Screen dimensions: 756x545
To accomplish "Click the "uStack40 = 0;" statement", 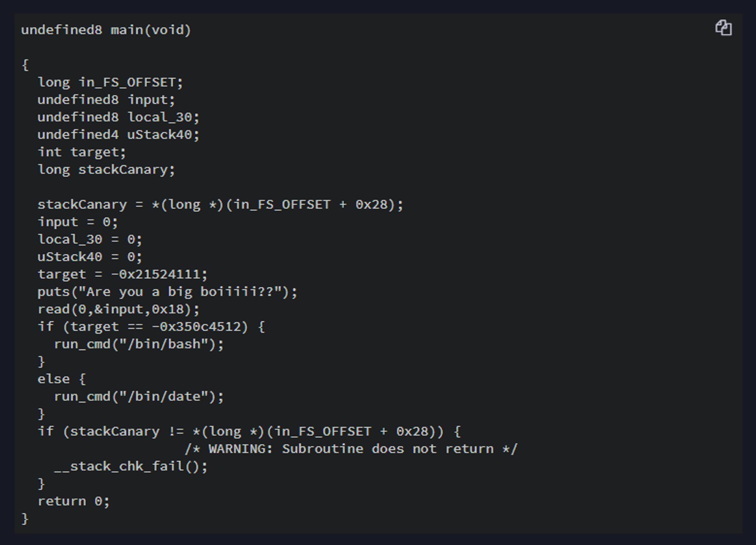I will [x=90, y=257].
